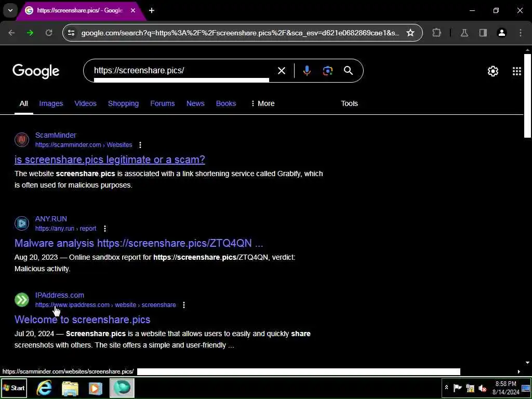The width and height of the screenshot is (532, 399).
Task: Switch to the News tab
Action: click(195, 103)
